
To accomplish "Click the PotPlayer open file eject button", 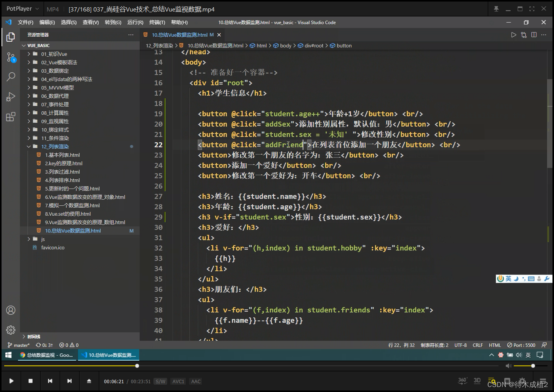I will [89, 381].
